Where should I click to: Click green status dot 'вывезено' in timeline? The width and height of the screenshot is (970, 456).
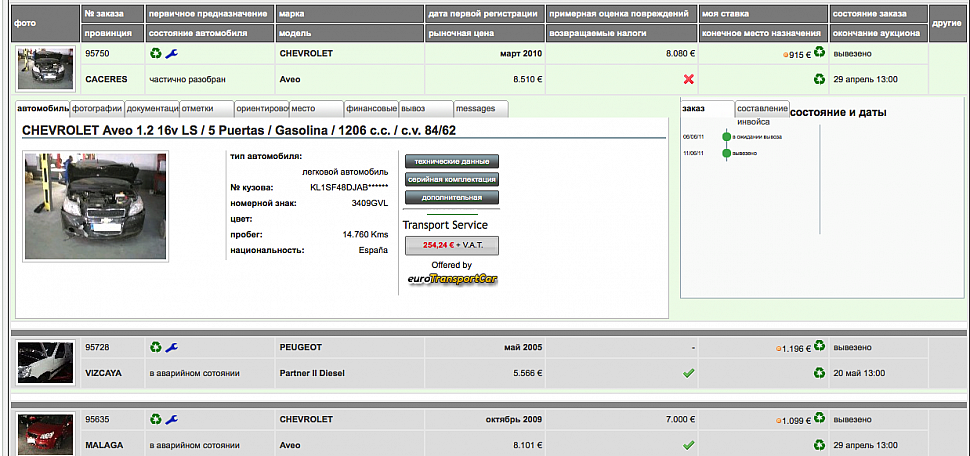(x=726, y=153)
